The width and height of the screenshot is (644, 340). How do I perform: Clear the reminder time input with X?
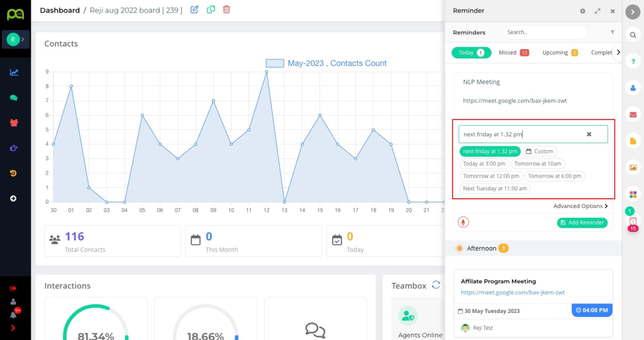(589, 134)
